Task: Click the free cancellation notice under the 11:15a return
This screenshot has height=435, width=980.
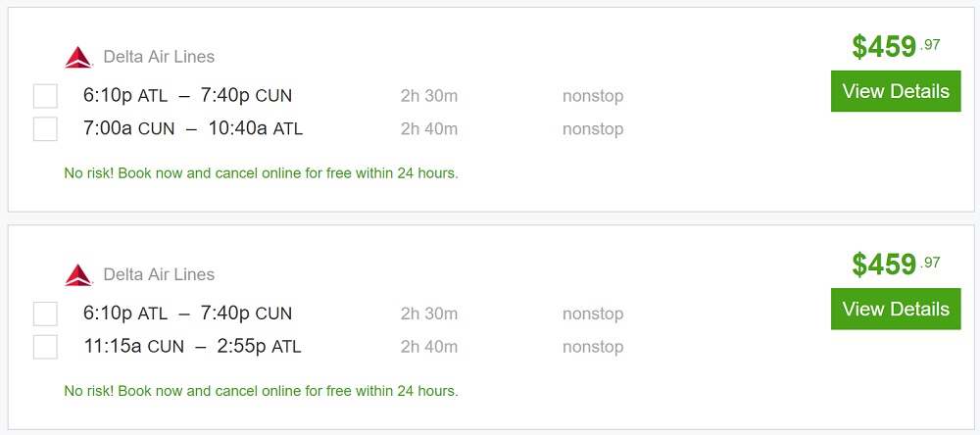Action: [x=261, y=391]
